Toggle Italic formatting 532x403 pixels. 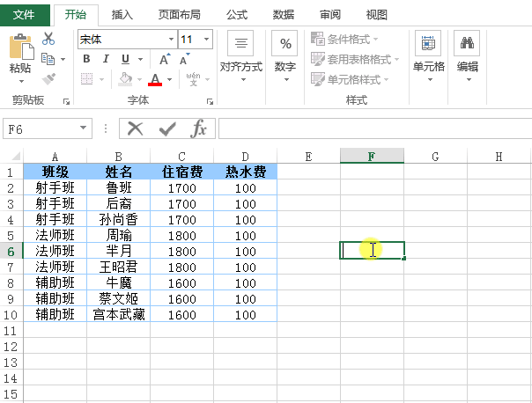[106, 59]
